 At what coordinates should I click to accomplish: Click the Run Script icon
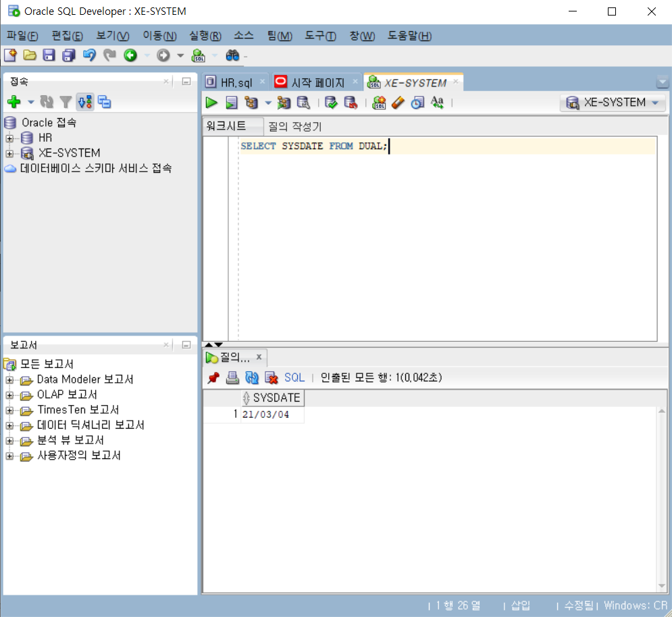coord(232,103)
